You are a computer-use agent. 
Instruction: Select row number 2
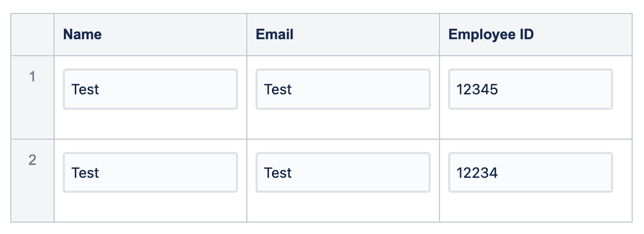tap(32, 160)
